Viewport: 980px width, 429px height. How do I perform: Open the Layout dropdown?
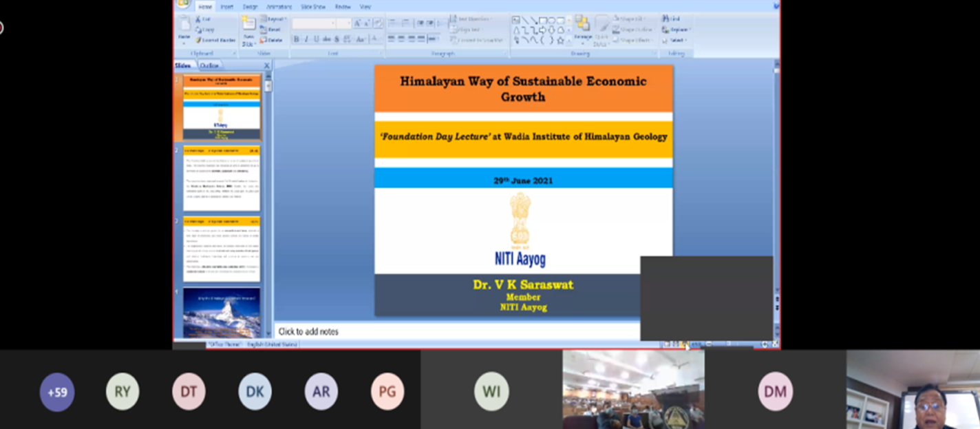click(x=273, y=19)
